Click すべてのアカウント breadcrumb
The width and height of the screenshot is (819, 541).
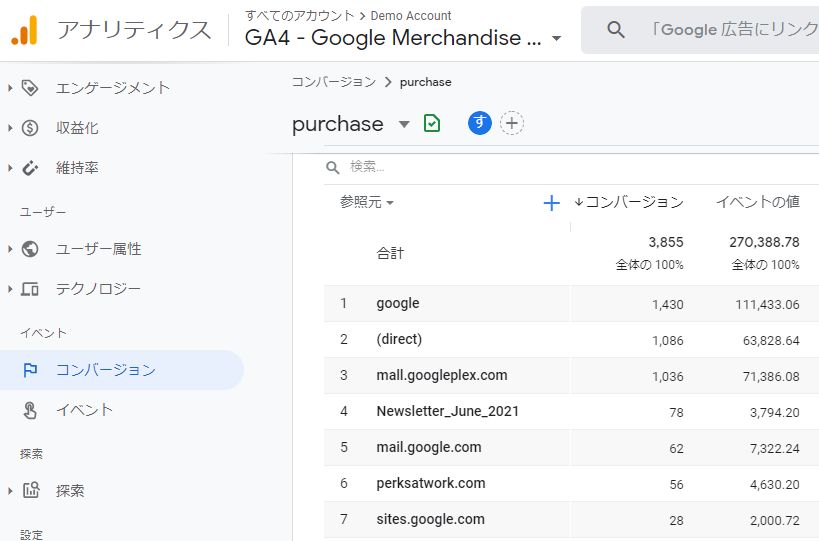(300, 16)
